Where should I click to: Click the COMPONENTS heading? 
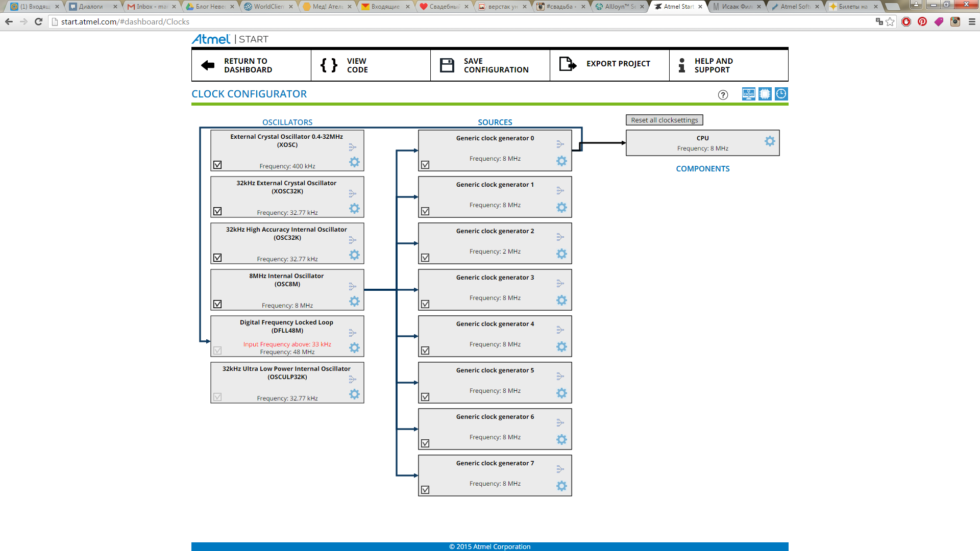click(x=702, y=169)
